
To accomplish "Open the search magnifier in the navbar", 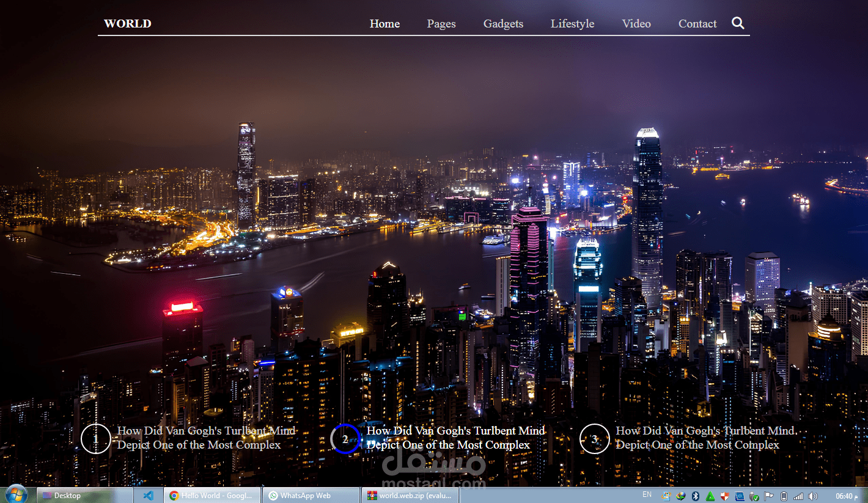I will coord(738,23).
